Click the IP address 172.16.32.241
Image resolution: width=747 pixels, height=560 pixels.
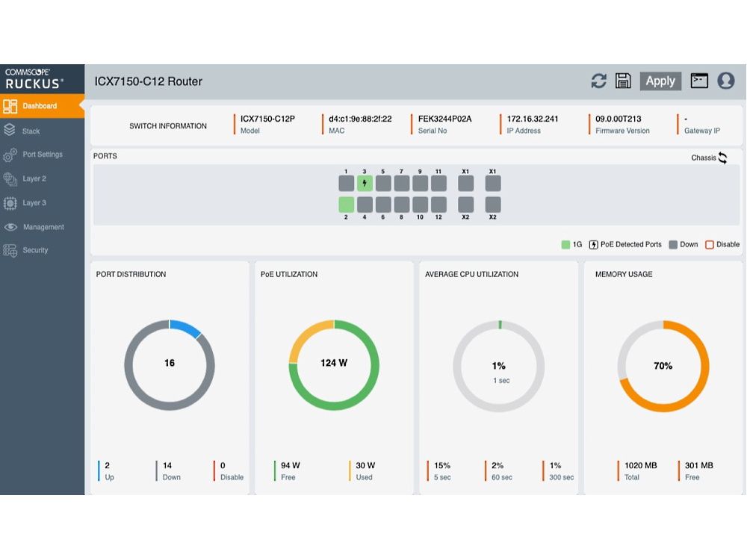click(533, 119)
